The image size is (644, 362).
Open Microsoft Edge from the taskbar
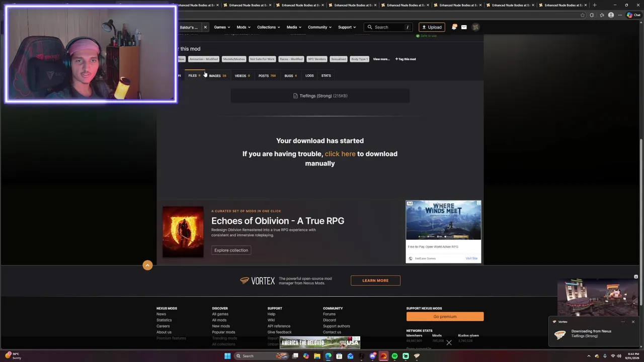328,356
